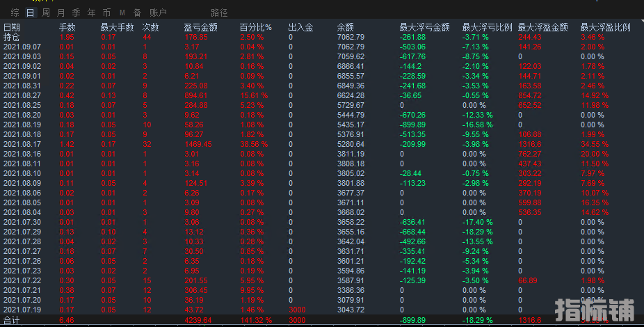Click the 百分比% column header

coord(255,28)
